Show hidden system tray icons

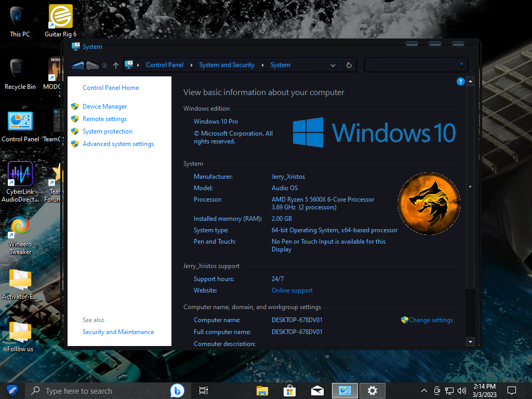[424, 391]
